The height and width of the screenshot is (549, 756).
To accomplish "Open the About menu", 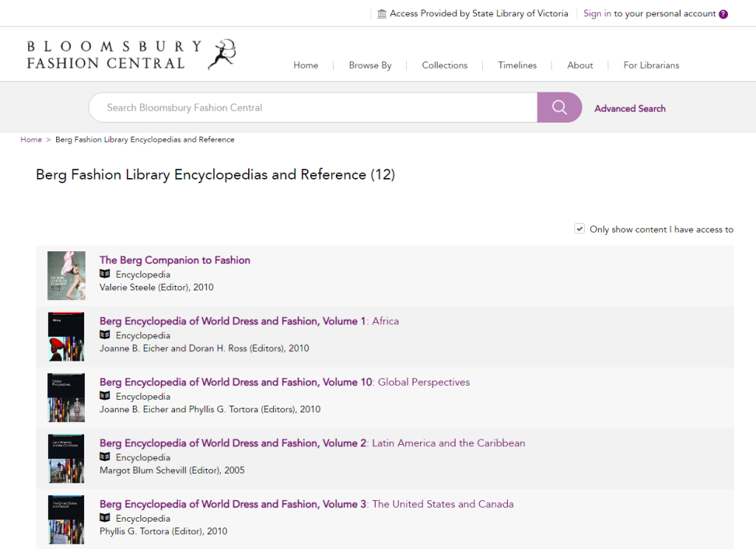I will (x=580, y=65).
